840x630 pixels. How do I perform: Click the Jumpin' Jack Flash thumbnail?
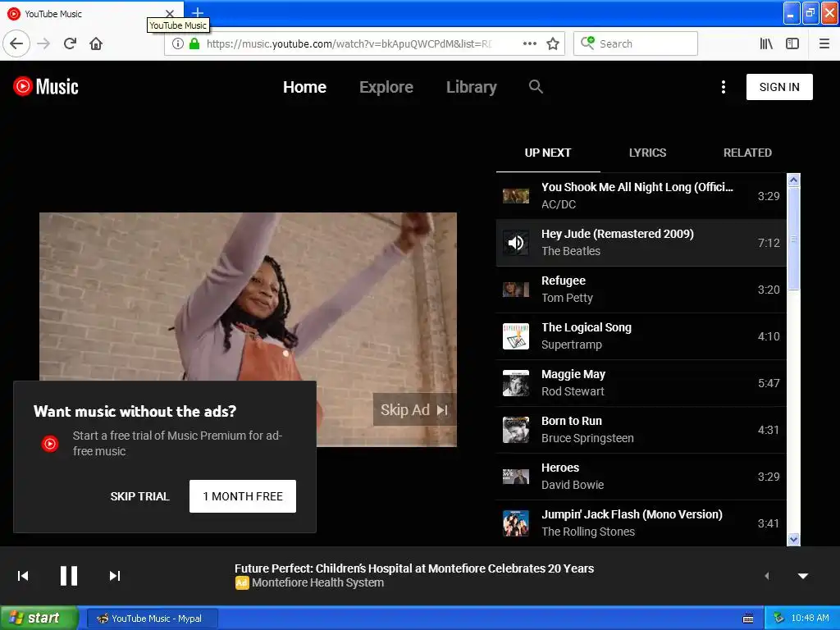516,523
